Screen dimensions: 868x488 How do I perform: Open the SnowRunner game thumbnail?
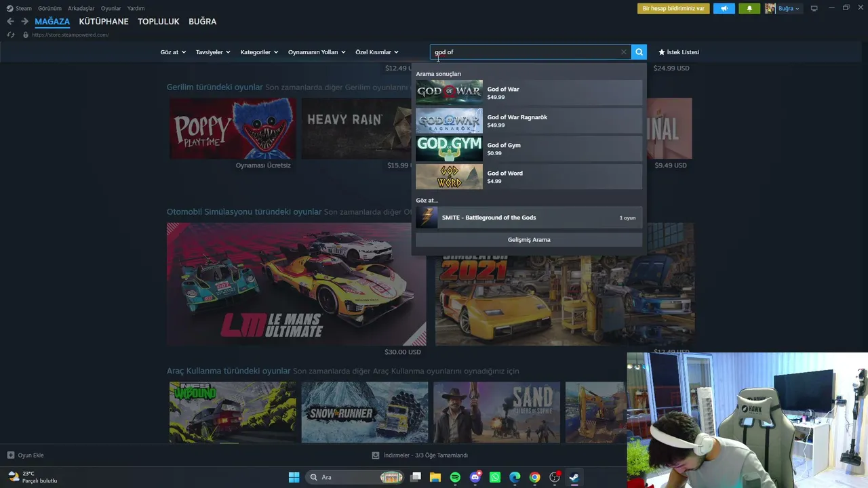365,412
